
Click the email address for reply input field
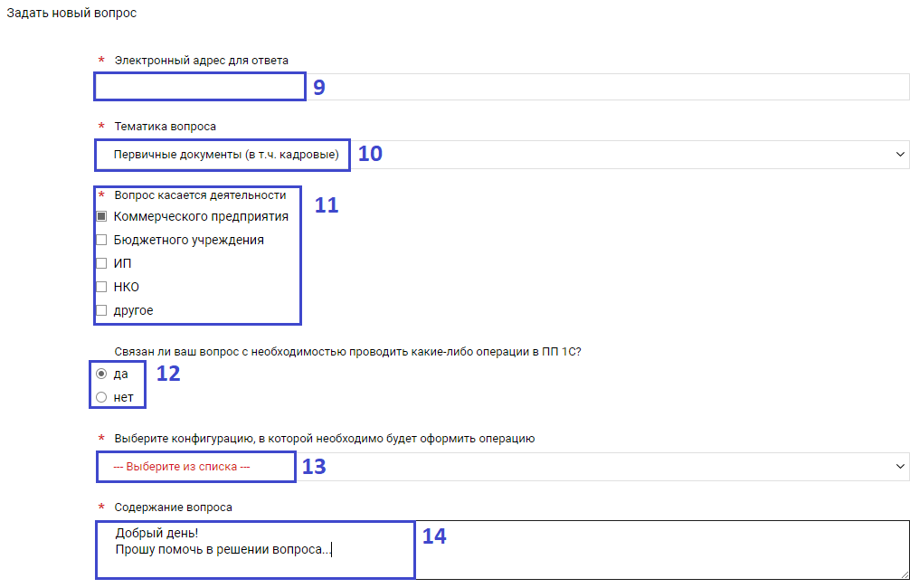pos(502,87)
